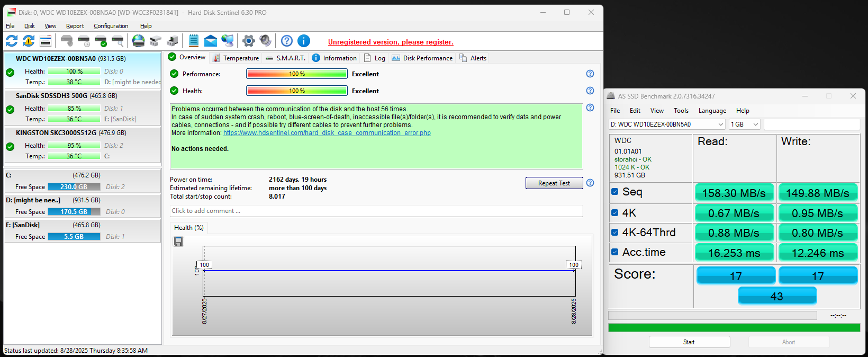This screenshot has height=357, width=868.
Task: Open the Disk menu
Action: pos(30,26)
